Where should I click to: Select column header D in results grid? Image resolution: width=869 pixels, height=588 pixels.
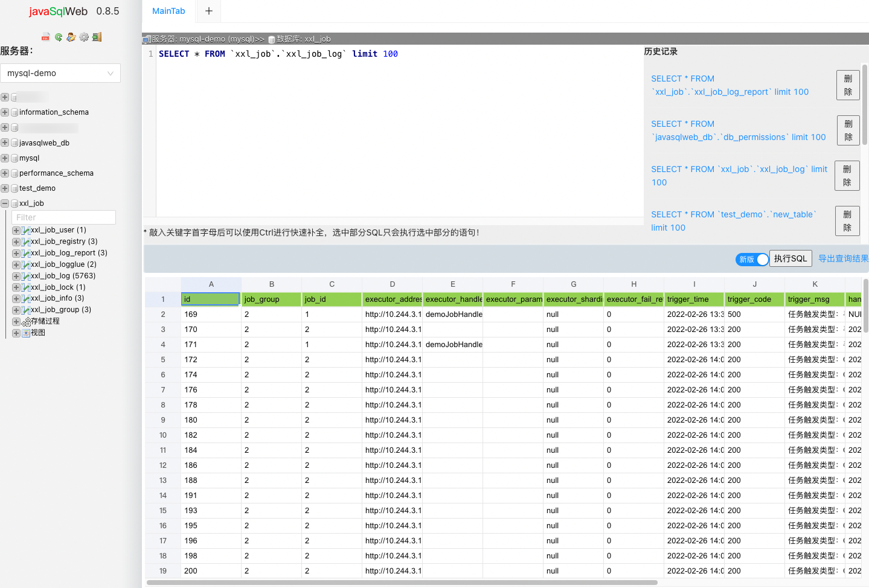393,284
